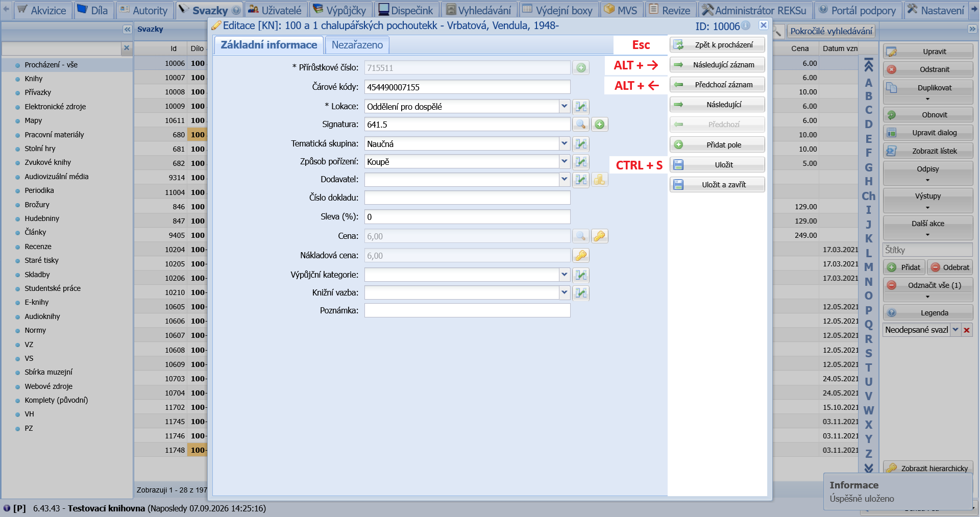Screen dimensions: 980x517
Task: Click the edit-list icon next to Dodavatel
Action: (581, 179)
